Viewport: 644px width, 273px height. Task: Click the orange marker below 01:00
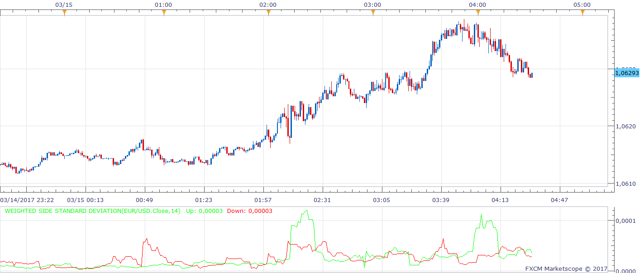164,13
